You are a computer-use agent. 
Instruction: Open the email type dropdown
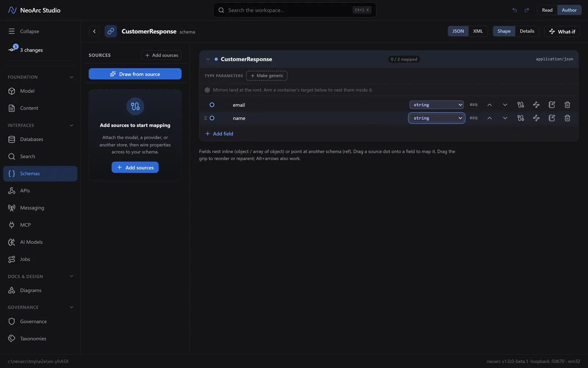[x=437, y=105]
